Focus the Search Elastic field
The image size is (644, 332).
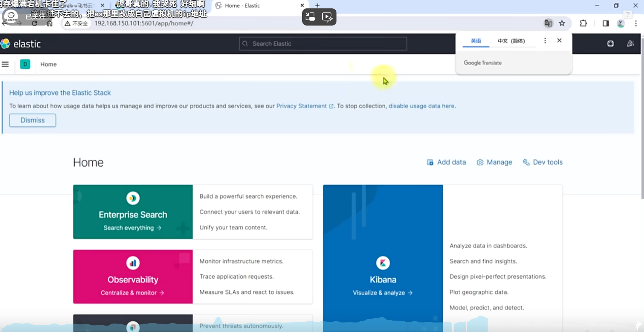pyautogui.click(x=323, y=44)
